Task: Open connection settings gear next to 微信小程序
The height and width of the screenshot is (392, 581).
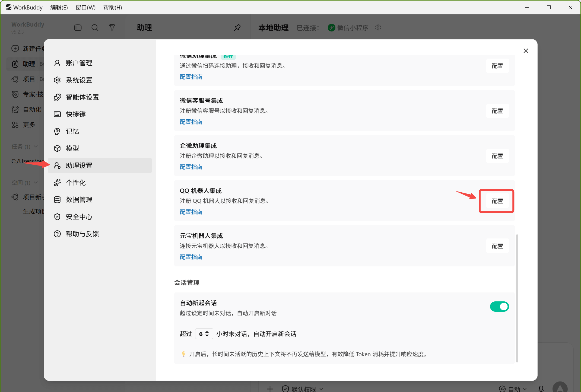Action: click(378, 28)
